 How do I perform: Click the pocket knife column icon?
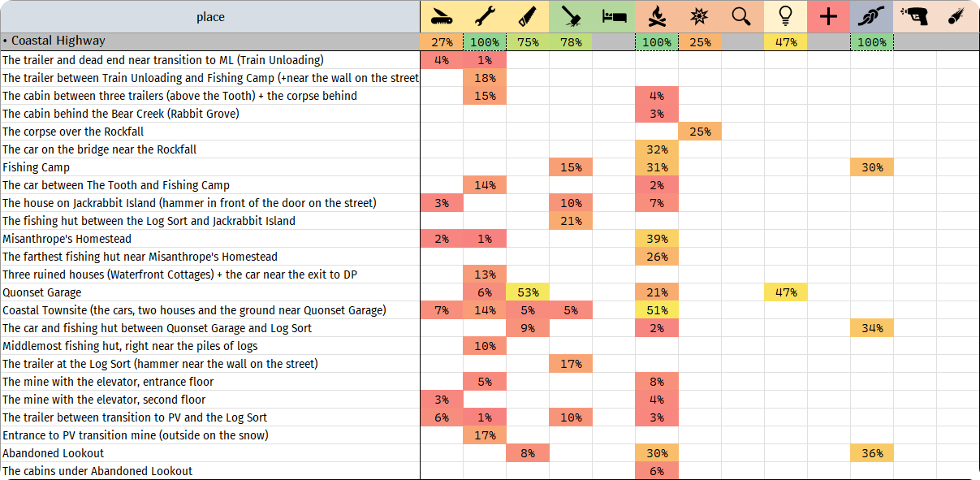(442, 16)
